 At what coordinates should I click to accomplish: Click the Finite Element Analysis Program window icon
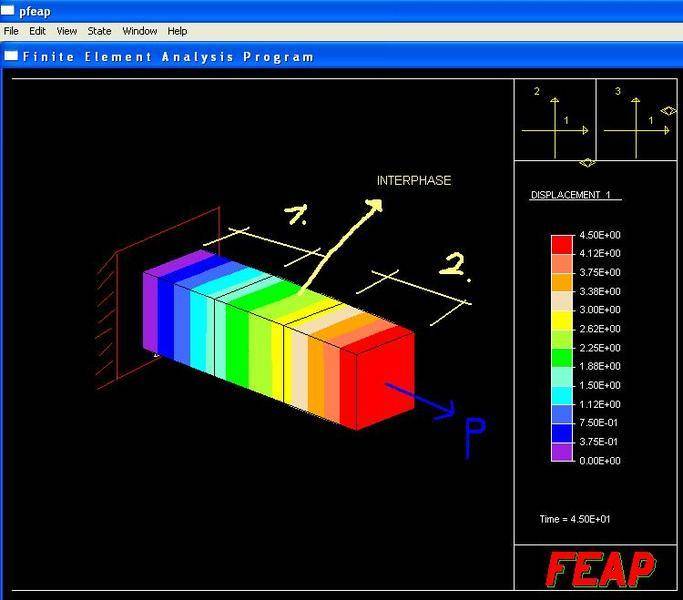point(11,56)
